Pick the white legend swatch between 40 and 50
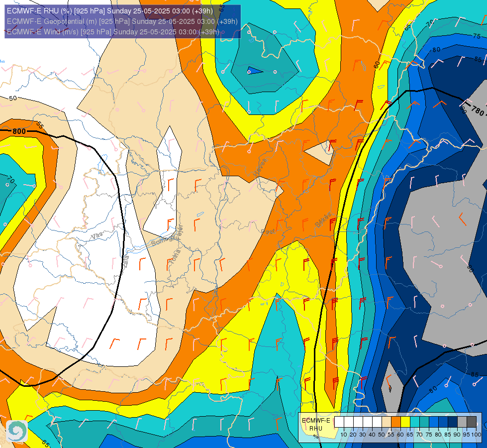Screen dimensions: 487x448 [377, 422]
